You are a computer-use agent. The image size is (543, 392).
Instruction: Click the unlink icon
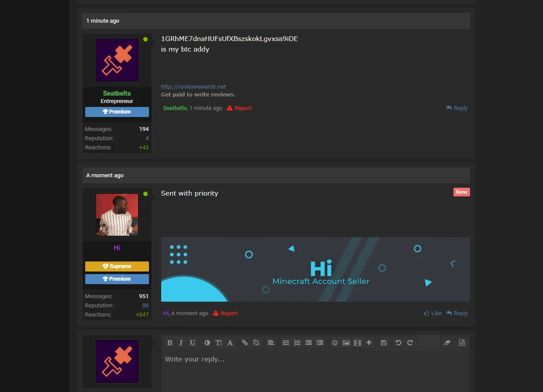pos(256,343)
